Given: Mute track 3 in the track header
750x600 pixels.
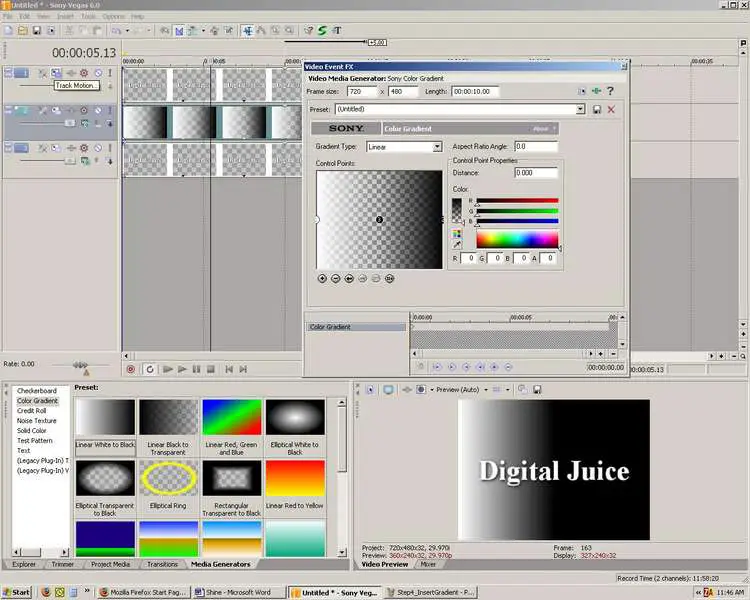Looking at the screenshot, I should coord(98,148).
